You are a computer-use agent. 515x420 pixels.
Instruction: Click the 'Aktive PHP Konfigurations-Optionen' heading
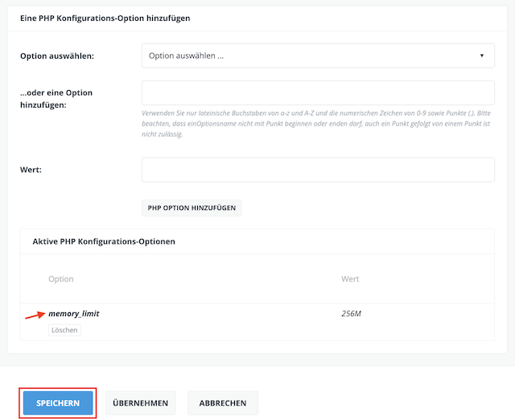click(x=104, y=241)
